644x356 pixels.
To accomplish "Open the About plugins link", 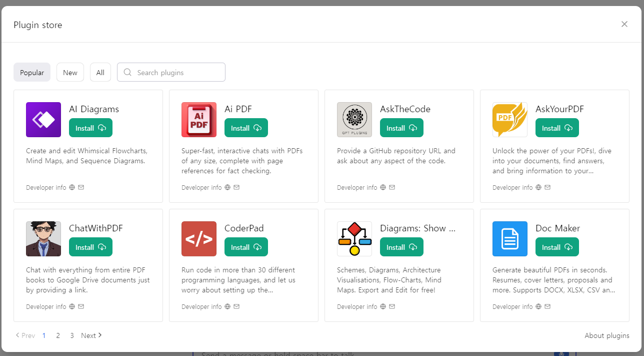I will 607,335.
